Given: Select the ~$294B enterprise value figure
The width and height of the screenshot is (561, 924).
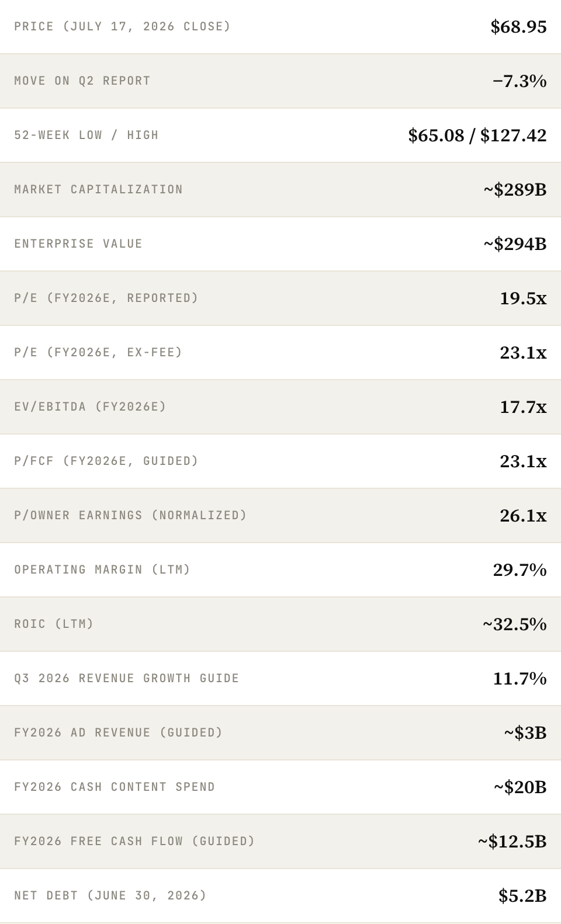Looking at the screenshot, I should click(x=515, y=244).
